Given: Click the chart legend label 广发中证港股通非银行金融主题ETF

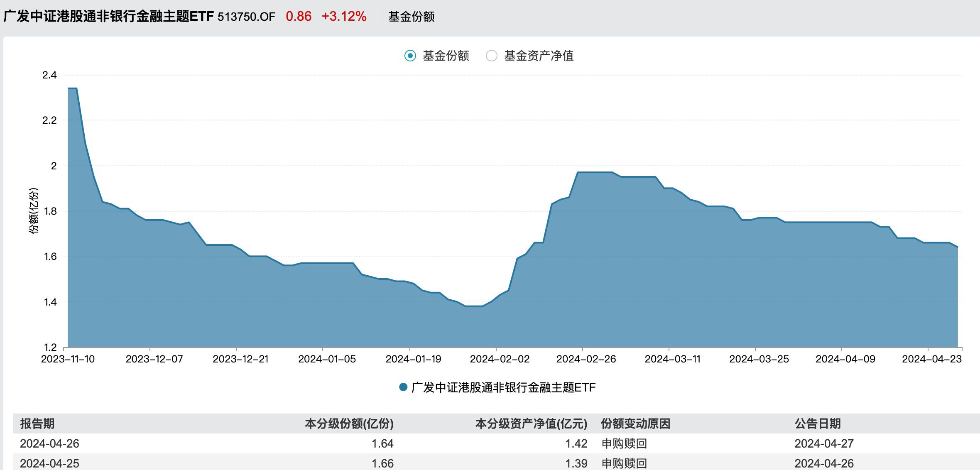Looking at the screenshot, I should click(503, 387).
